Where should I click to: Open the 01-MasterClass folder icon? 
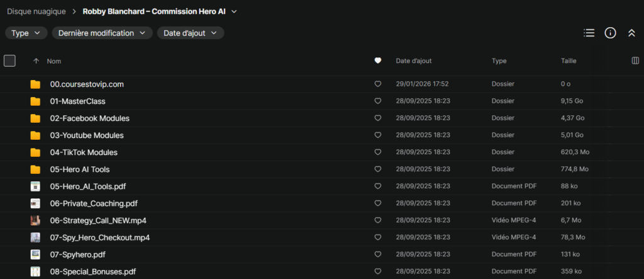coord(35,101)
